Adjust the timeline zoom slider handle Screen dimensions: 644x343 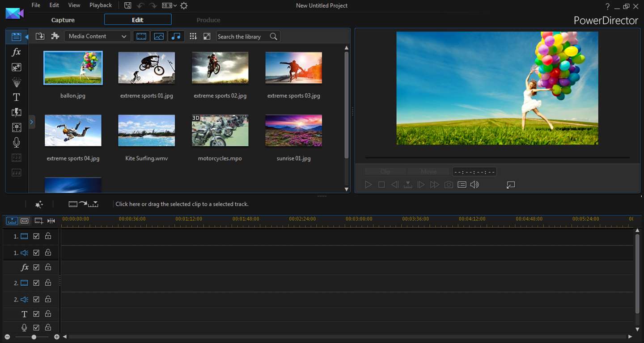click(34, 337)
